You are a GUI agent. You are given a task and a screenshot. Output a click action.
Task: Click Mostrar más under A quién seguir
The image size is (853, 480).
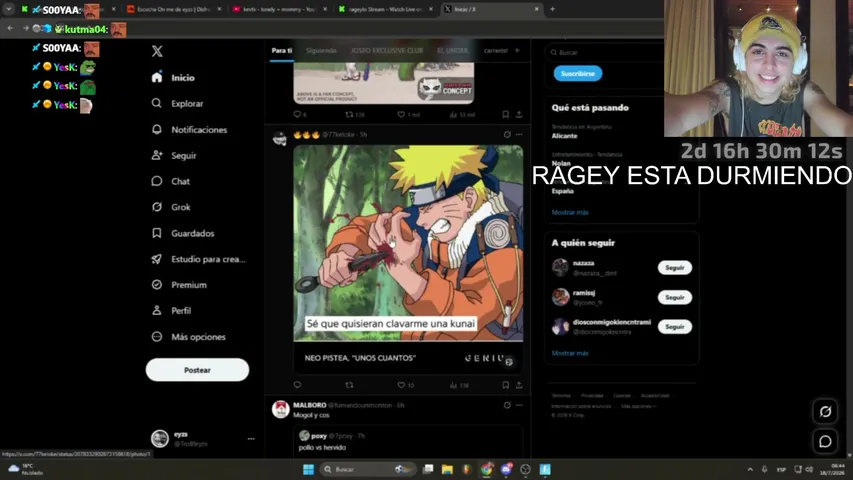(x=570, y=353)
